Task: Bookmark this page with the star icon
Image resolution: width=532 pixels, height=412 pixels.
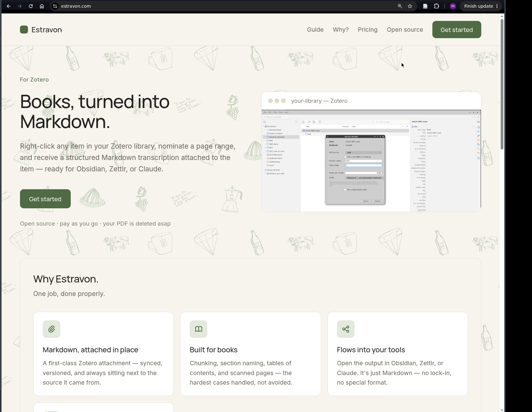Action: [x=410, y=6]
